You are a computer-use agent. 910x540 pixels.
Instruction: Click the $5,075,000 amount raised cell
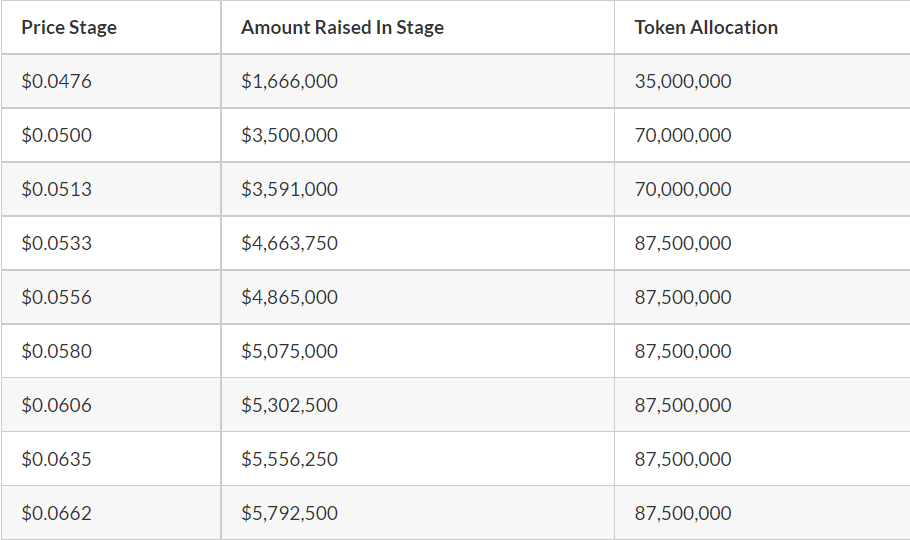pos(417,351)
